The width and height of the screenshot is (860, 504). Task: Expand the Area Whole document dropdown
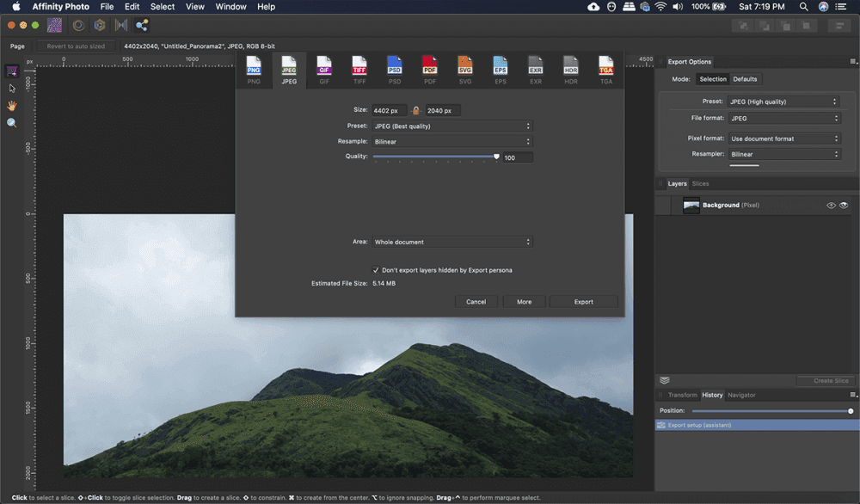452,243
